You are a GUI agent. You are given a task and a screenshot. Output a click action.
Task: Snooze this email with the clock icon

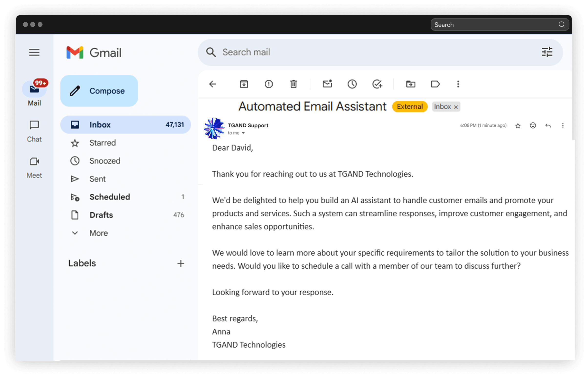tap(352, 84)
